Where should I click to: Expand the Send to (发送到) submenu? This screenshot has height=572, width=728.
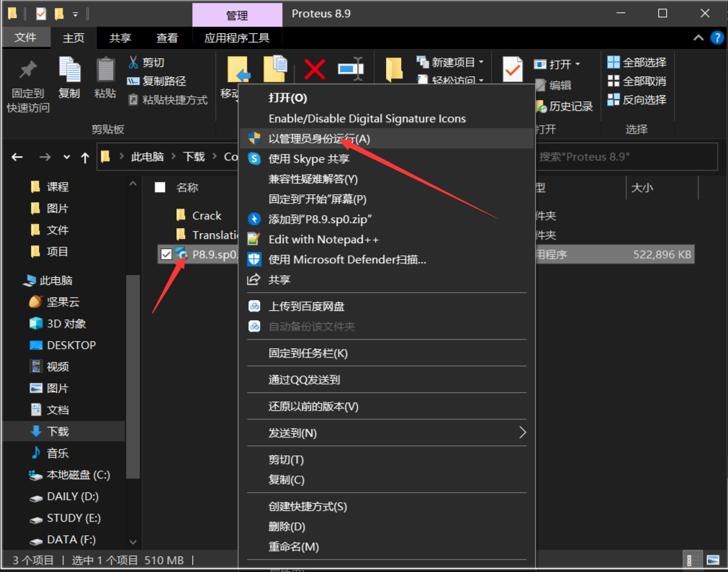pyautogui.click(x=386, y=433)
